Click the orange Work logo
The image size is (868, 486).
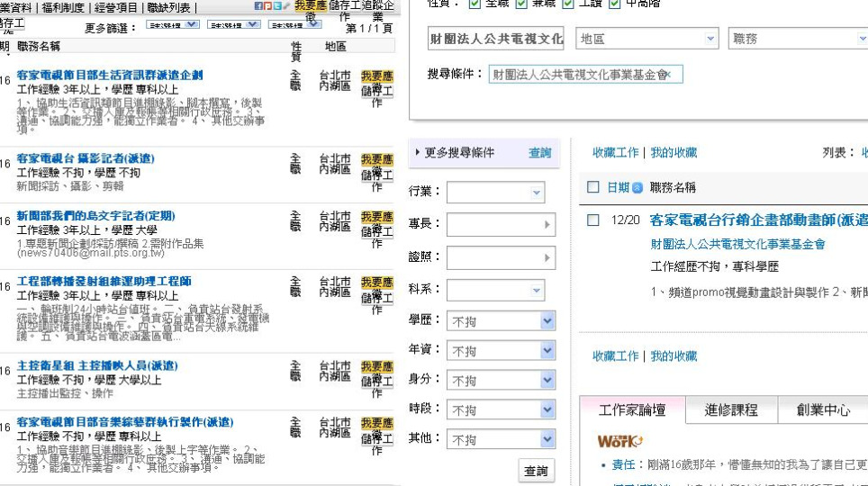point(619,441)
